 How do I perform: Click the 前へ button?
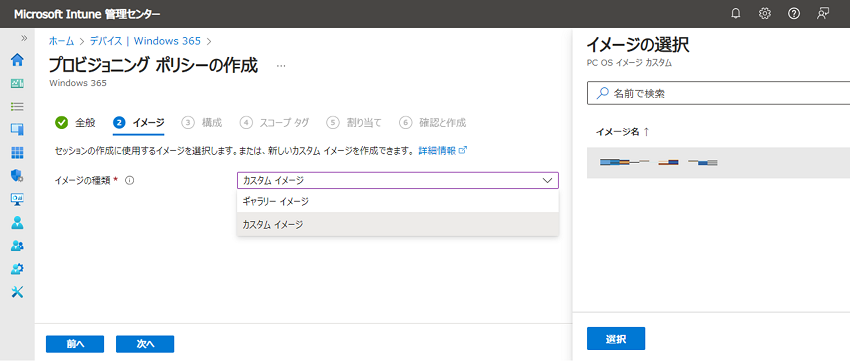point(75,344)
